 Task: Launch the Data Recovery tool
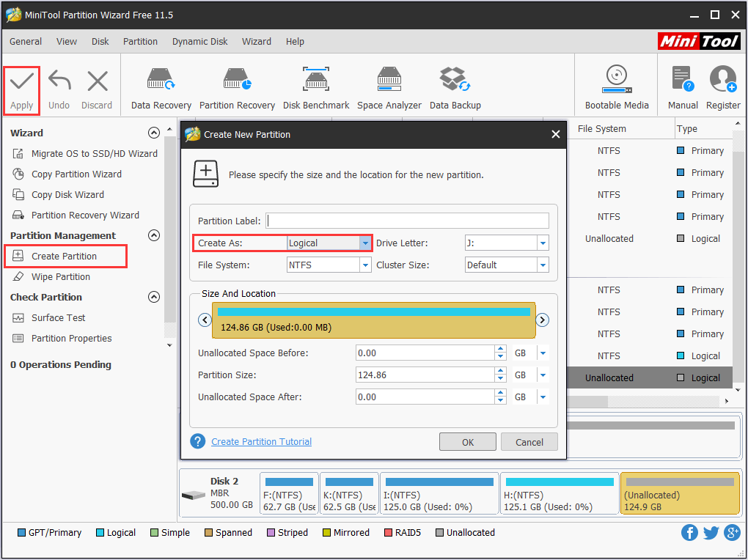[x=161, y=89]
